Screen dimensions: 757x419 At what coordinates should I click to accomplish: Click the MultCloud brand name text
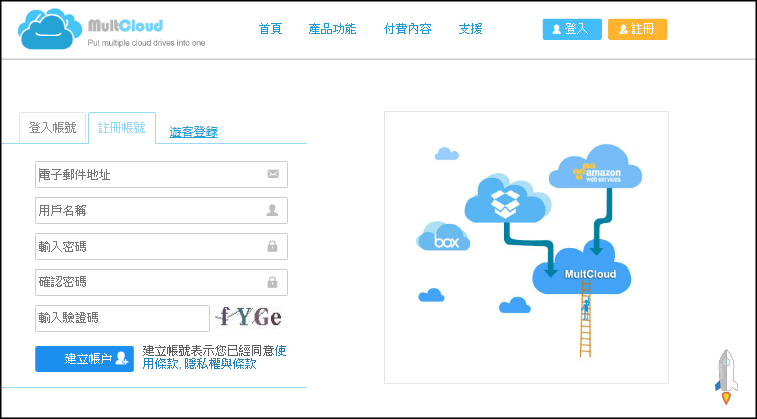coord(126,25)
